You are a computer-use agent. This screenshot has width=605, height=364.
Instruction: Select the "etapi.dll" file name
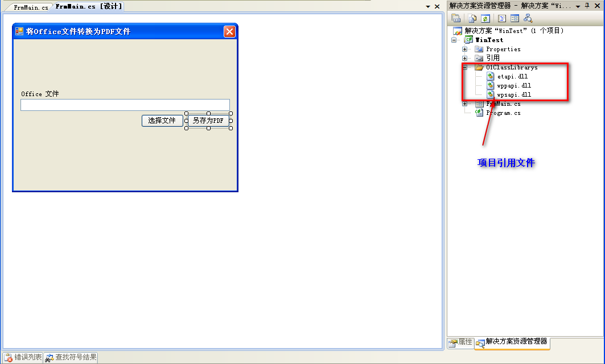(x=512, y=77)
